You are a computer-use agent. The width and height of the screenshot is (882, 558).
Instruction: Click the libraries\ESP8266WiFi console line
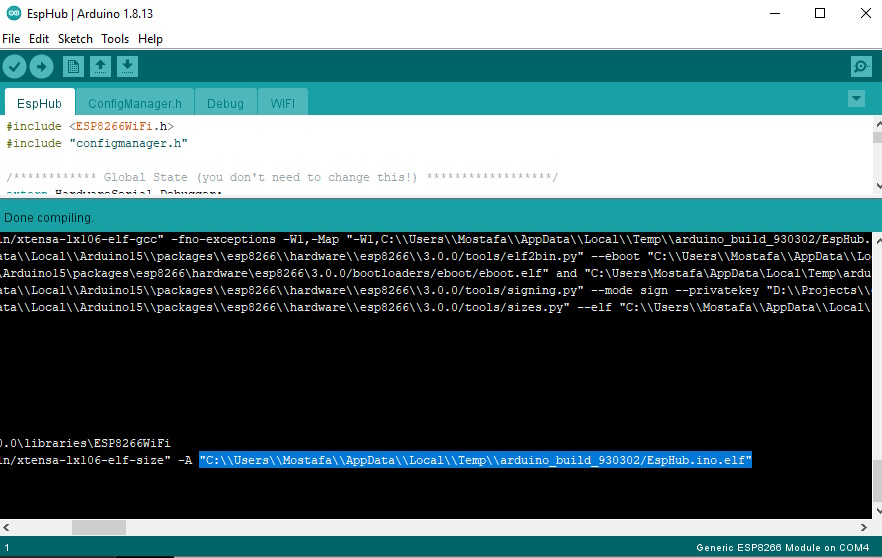coord(85,443)
